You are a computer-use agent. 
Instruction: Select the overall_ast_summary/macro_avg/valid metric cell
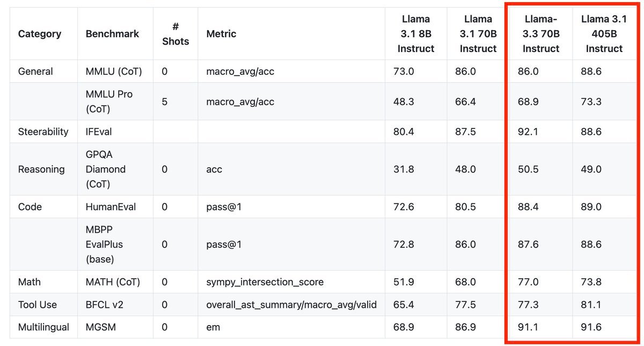coord(291,305)
